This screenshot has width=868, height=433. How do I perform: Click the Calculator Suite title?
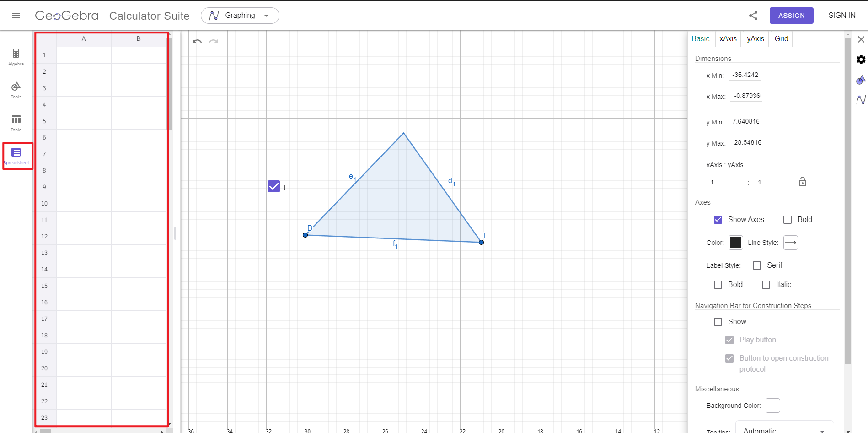pos(149,16)
